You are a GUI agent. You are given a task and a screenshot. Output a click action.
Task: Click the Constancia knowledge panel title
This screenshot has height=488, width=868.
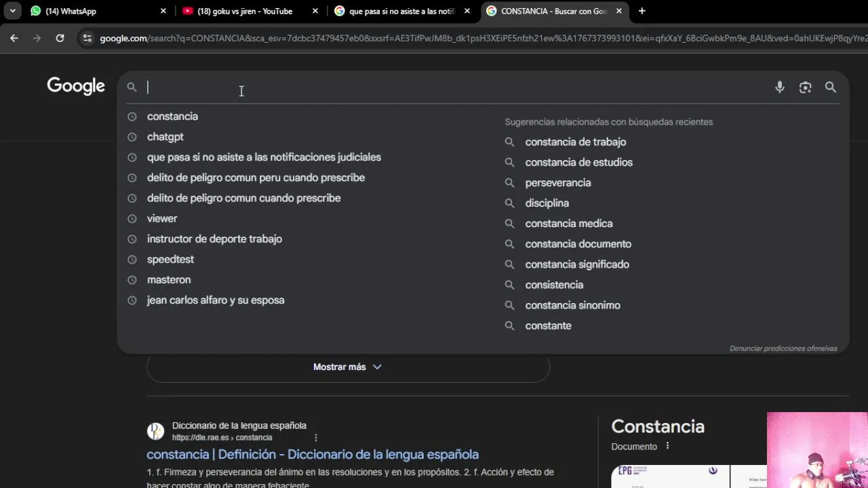point(658,426)
